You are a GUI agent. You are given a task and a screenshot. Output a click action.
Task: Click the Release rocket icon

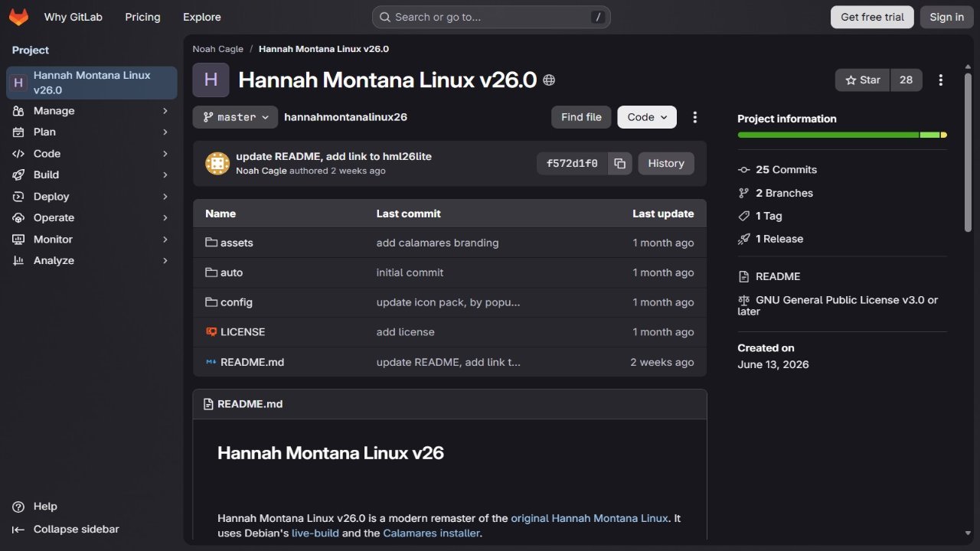tap(743, 239)
